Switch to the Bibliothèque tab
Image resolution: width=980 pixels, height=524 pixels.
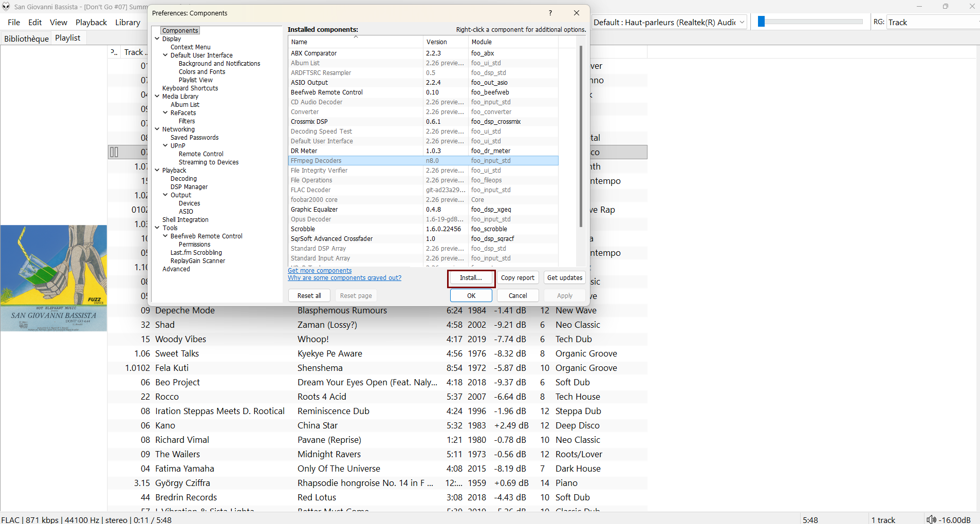26,39
